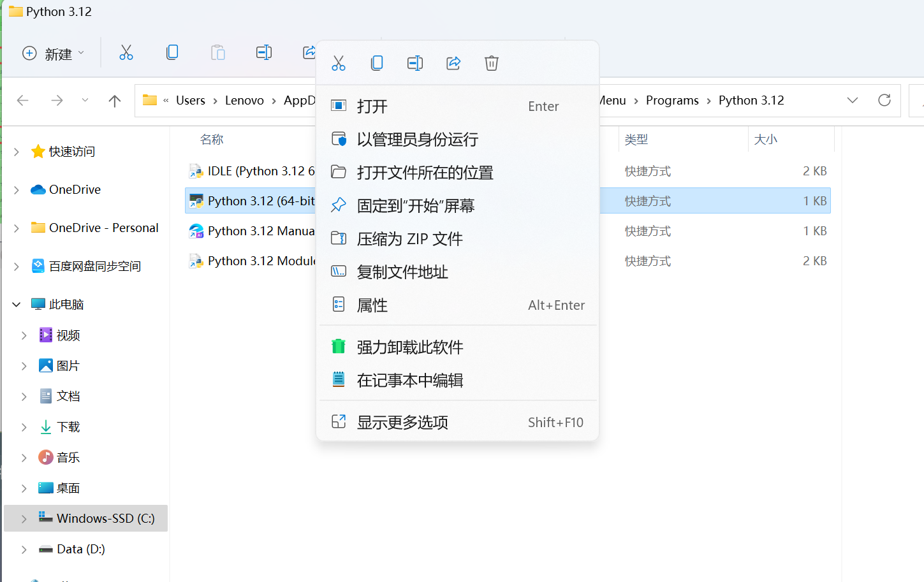Click the Copy icon in context menu
Screen dimensions: 924x582
377,63
